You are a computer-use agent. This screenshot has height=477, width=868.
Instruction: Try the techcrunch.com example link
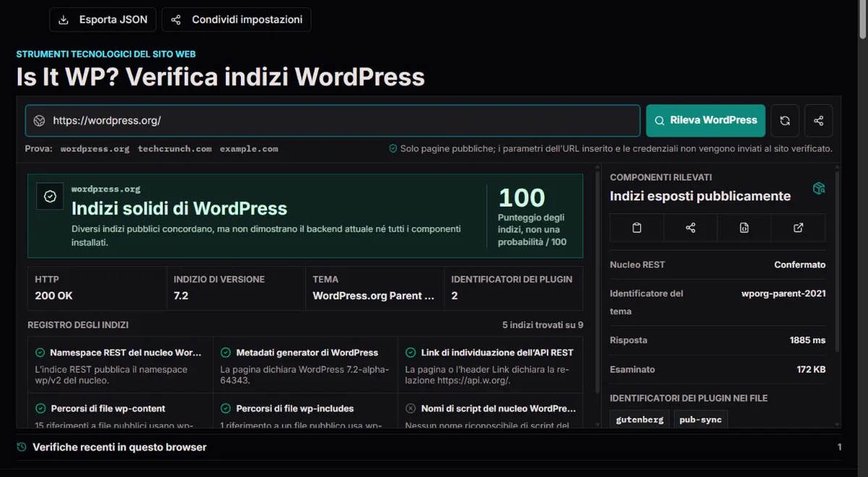175,148
